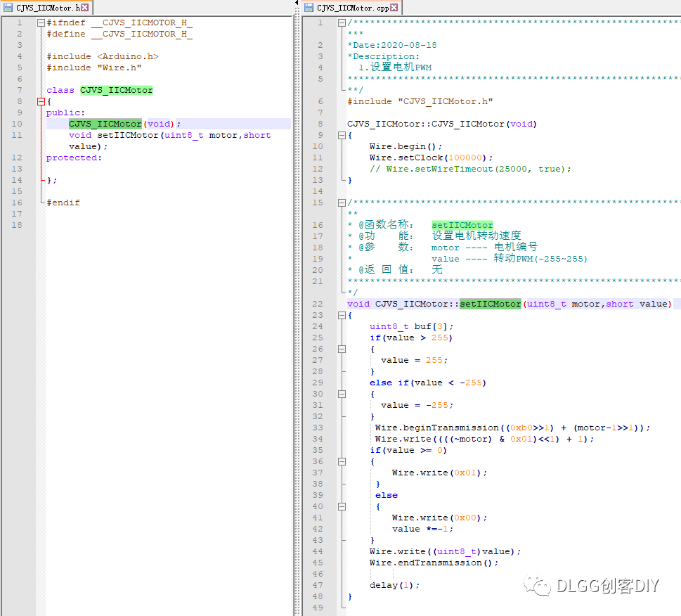The image size is (681, 616).
Task: Fold the setIICMotor comment header block
Action: pos(342,203)
